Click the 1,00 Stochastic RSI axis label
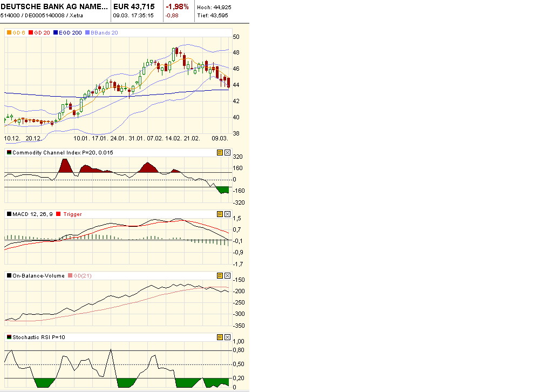Image resolution: width=544 pixels, height=392 pixels. coord(239,341)
